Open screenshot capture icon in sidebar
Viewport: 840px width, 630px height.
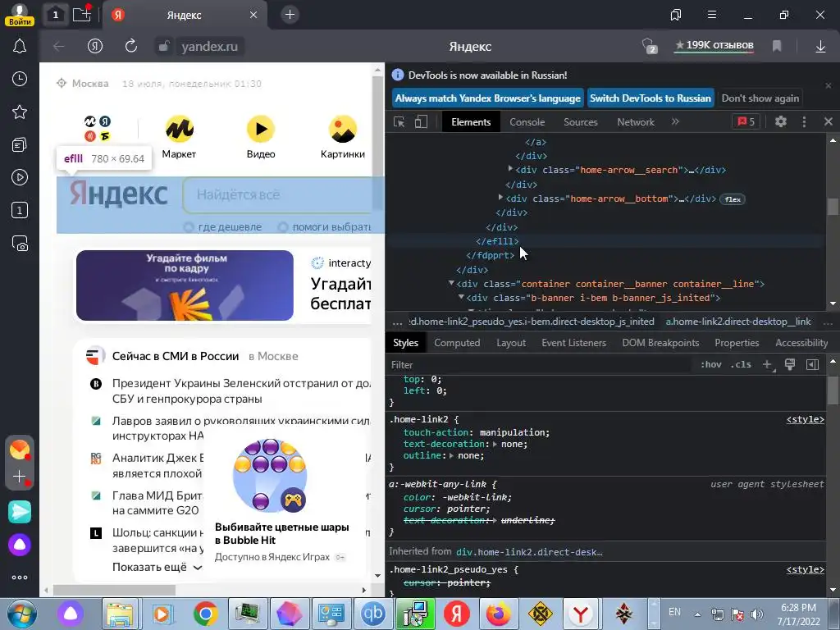pos(20,244)
